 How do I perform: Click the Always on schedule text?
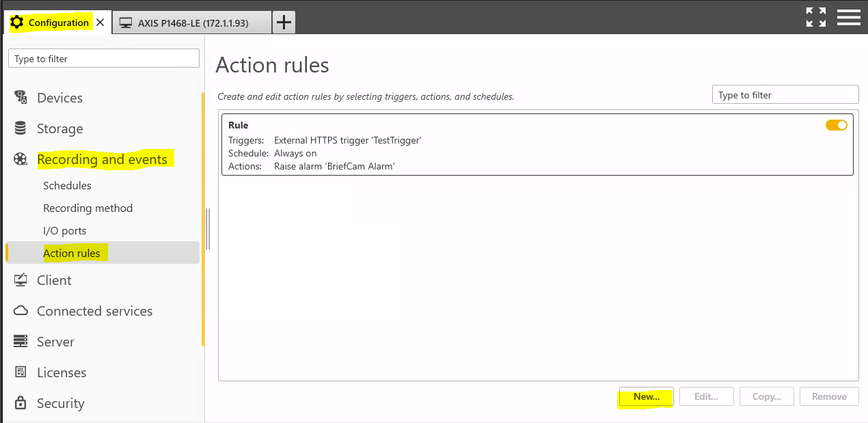click(295, 153)
